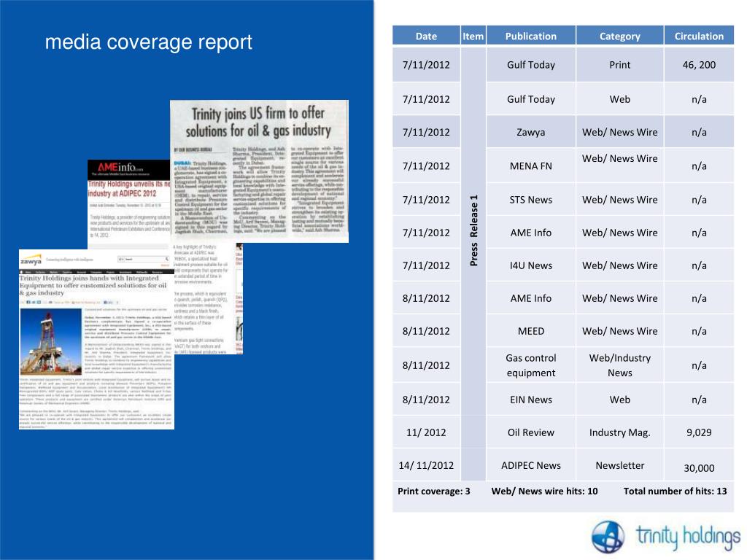The width and height of the screenshot is (747, 560).
Task: Click the Zawya logo in the article screenshot
Action: [x=31, y=260]
